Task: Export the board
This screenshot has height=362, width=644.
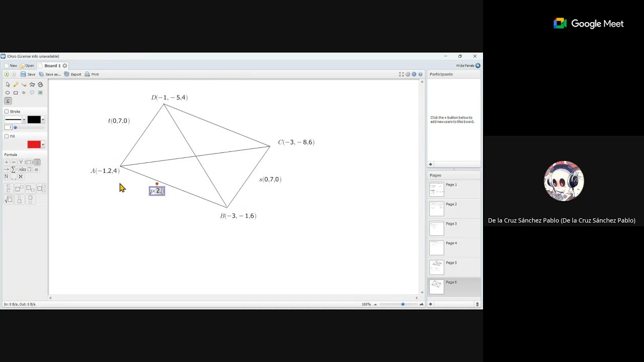Action: [x=73, y=74]
